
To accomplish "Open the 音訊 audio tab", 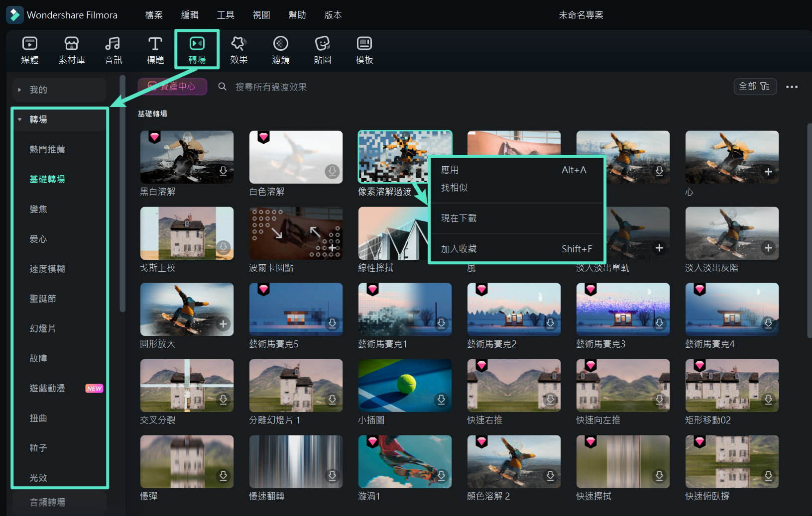I will pos(114,50).
